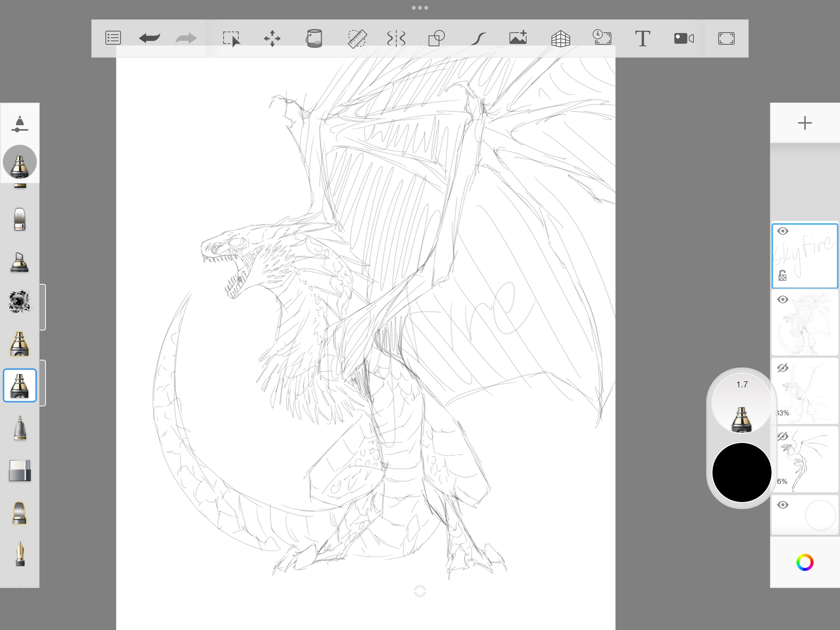The height and width of the screenshot is (630, 840).
Task: Hide the skyfire layer
Action: (782, 231)
